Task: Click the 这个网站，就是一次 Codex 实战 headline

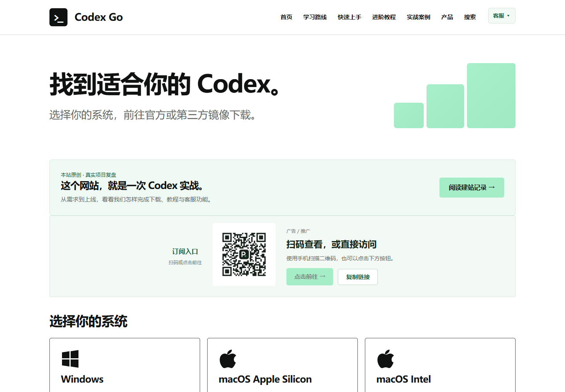Action: [132, 185]
